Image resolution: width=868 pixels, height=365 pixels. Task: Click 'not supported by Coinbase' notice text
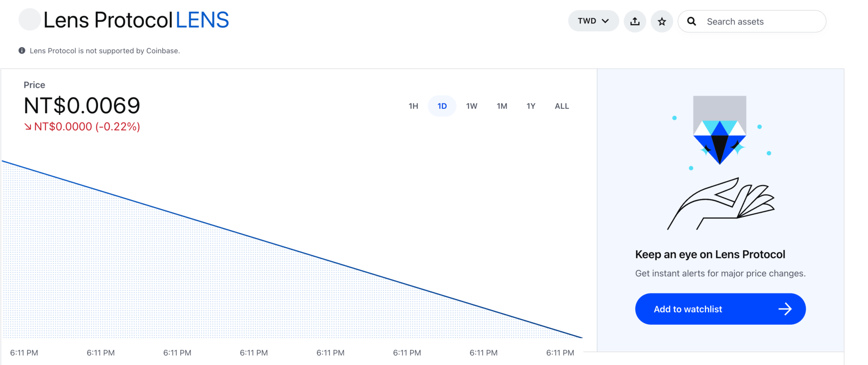105,51
